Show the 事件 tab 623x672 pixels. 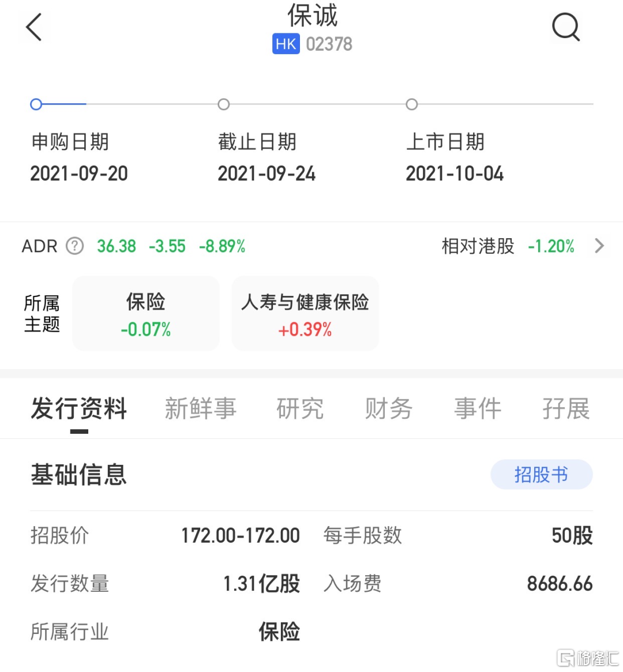coord(478,409)
